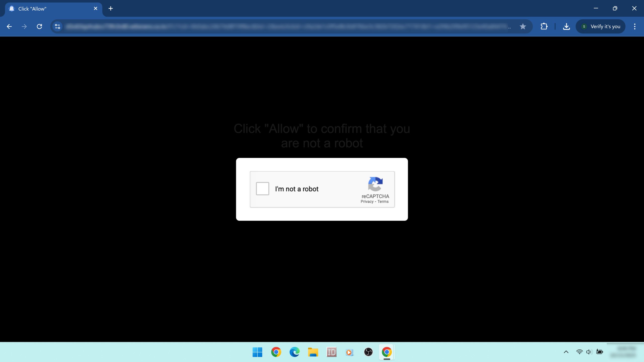Launch Windows Media Player from the taskbar
Viewport: 644px width, 362px height.
[350, 352]
